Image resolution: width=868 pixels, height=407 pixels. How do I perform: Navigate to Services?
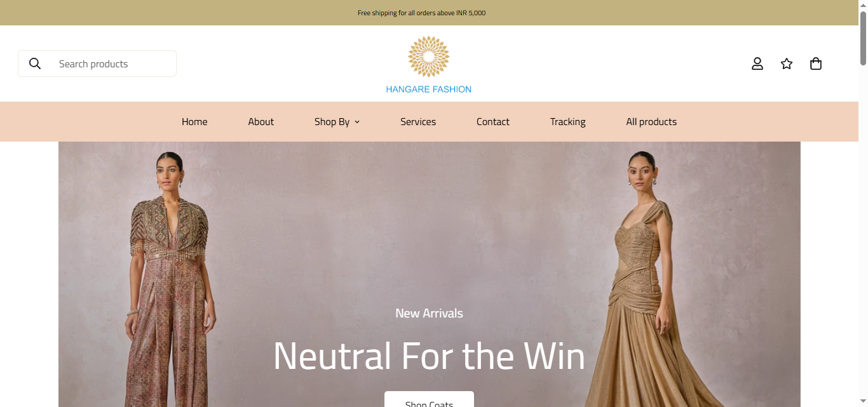click(x=418, y=122)
